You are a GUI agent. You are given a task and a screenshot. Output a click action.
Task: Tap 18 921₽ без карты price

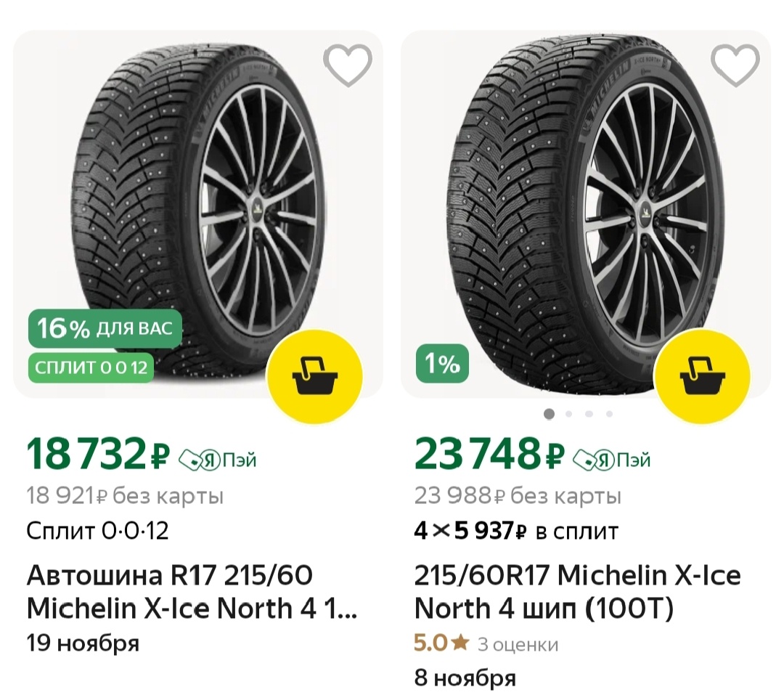pyautogui.click(x=125, y=497)
